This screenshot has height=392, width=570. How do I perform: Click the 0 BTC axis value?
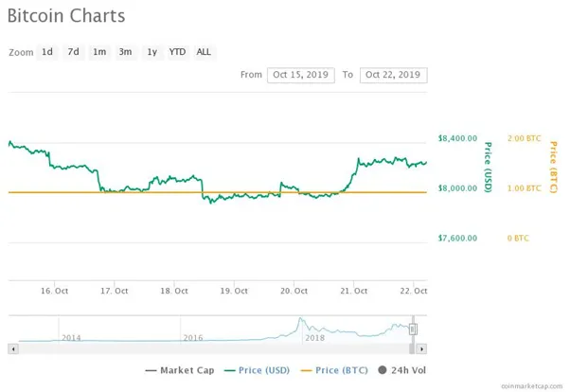(x=518, y=239)
